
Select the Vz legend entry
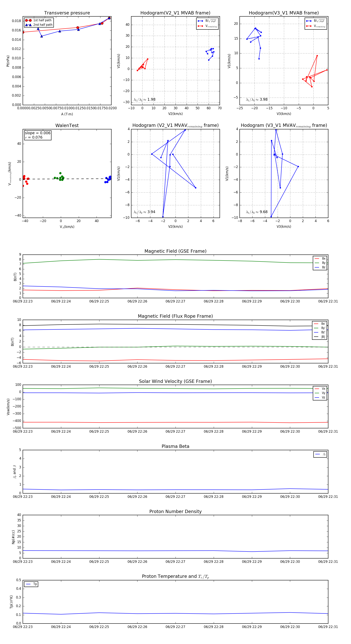click(x=320, y=398)
